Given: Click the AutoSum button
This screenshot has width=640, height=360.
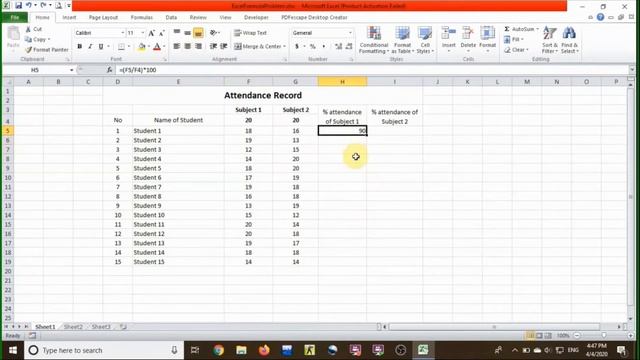Looking at the screenshot, I should click(521, 29).
